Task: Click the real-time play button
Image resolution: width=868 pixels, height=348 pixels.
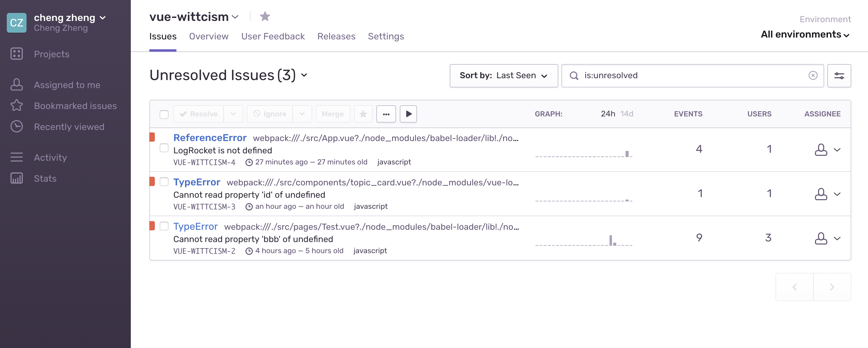Action: click(x=408, y=114)
